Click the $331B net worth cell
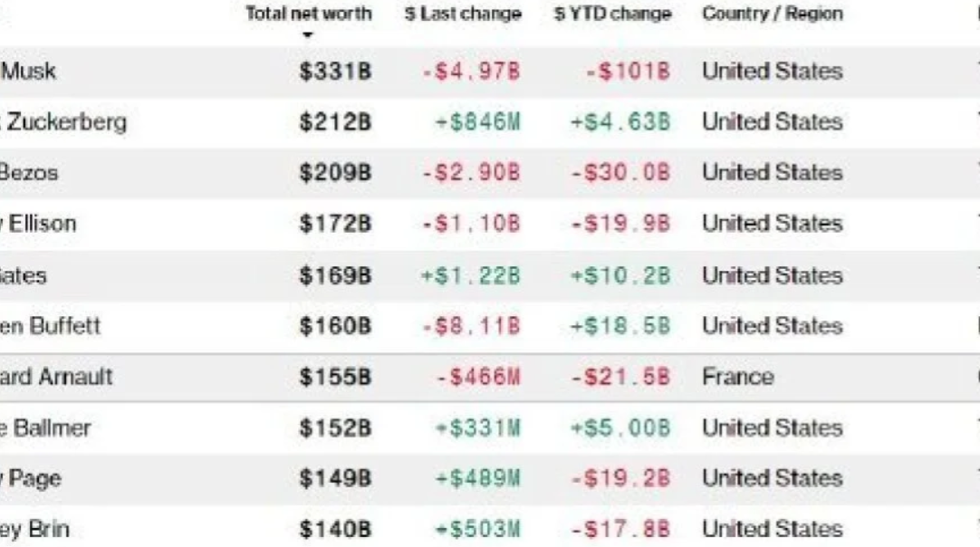980x547 pixels. point(335,72)
